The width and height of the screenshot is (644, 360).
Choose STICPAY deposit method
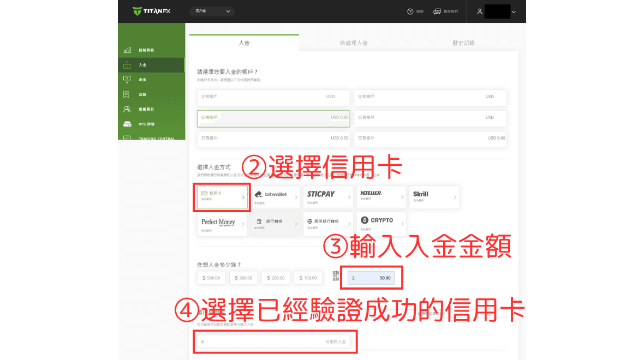click(x=328, y=197)
